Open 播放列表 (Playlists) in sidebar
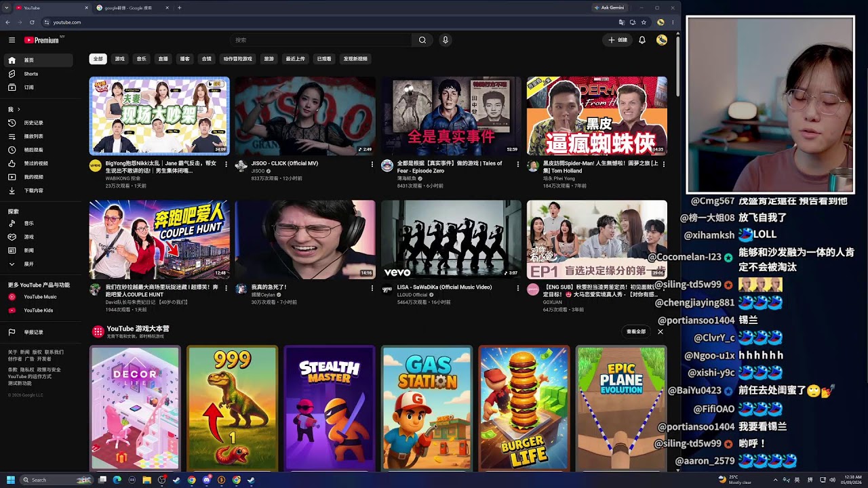 point(39,136)
